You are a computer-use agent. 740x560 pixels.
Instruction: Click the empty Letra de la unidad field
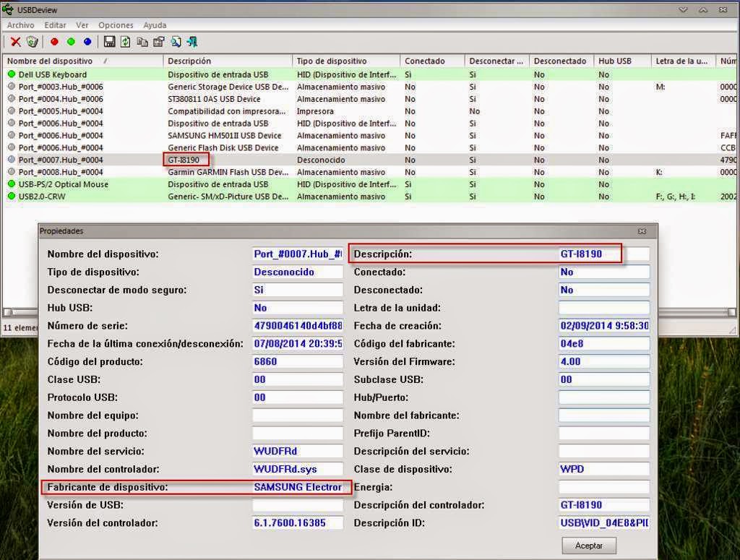604,308
